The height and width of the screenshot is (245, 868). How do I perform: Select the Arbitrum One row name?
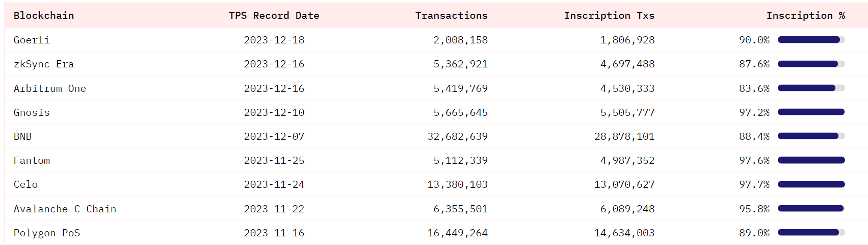coord(50,88)
